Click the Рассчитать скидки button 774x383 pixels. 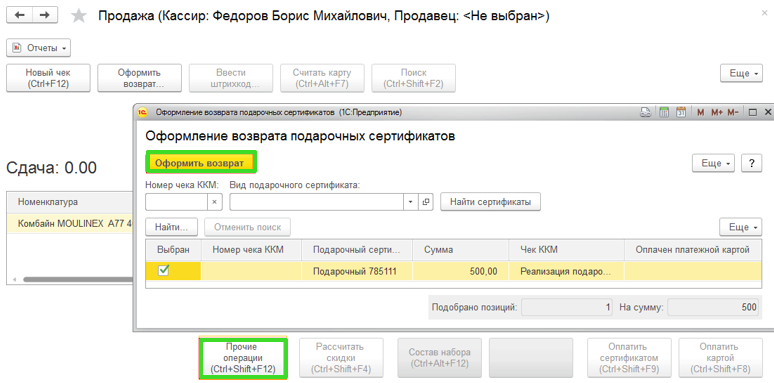click(342, 358)
